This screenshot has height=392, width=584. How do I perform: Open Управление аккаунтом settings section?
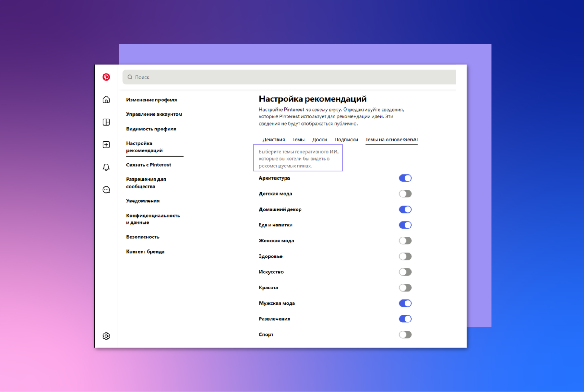pyautogui.click(x=154, y=114)
